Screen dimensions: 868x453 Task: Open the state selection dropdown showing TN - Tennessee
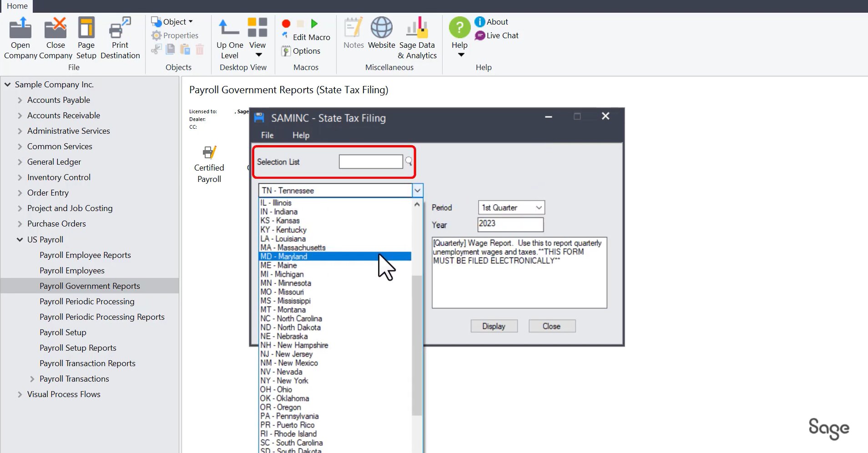point(417,190)
